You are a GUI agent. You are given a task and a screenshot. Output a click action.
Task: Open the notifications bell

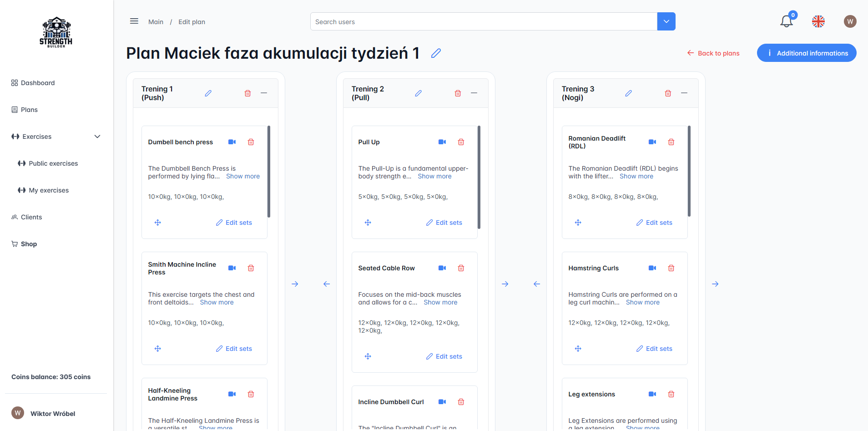click(x=787, y=21)
